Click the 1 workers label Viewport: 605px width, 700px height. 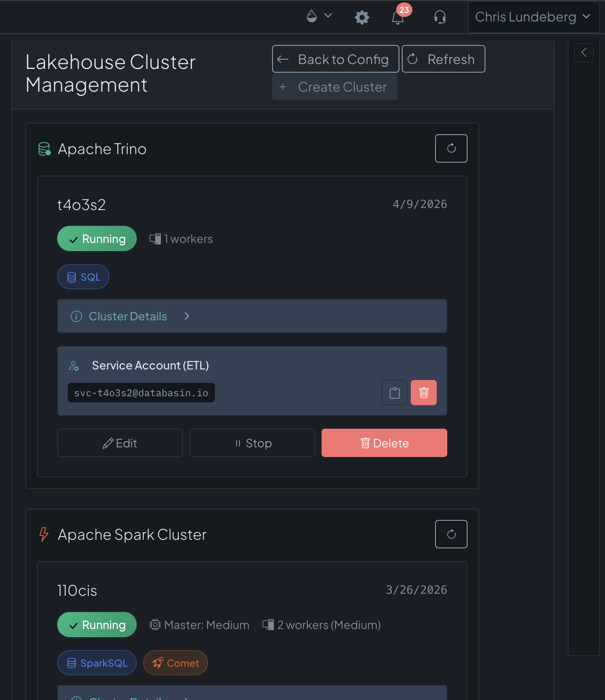point(181,239)
